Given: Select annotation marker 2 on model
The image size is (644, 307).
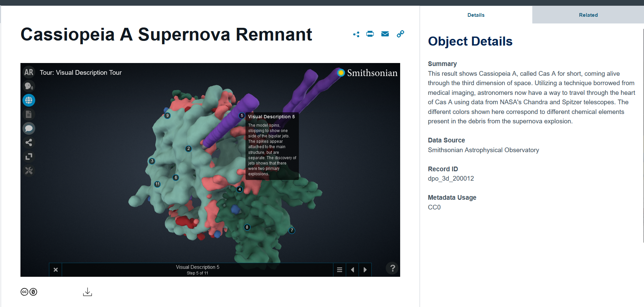Looking at the screenshot, I should pos(189,148).
